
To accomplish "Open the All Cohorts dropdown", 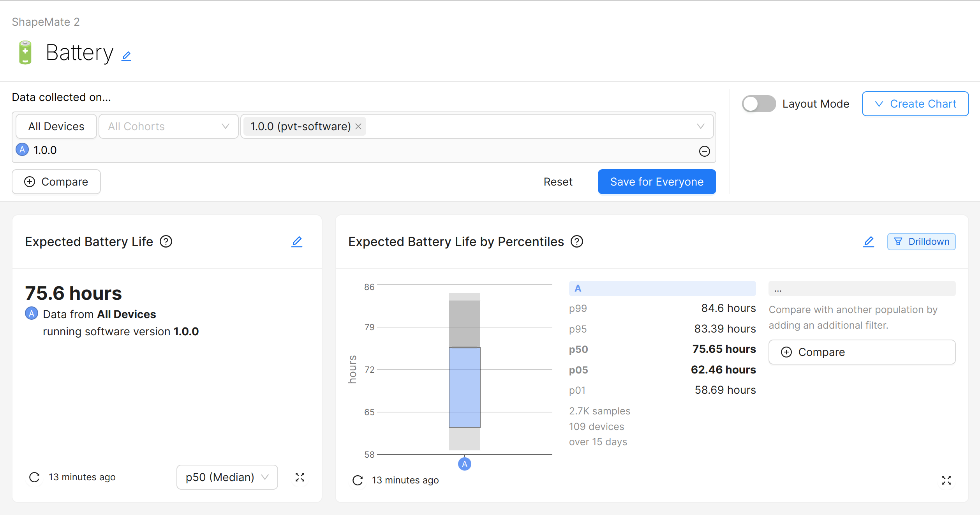I will tap(168, 126).
